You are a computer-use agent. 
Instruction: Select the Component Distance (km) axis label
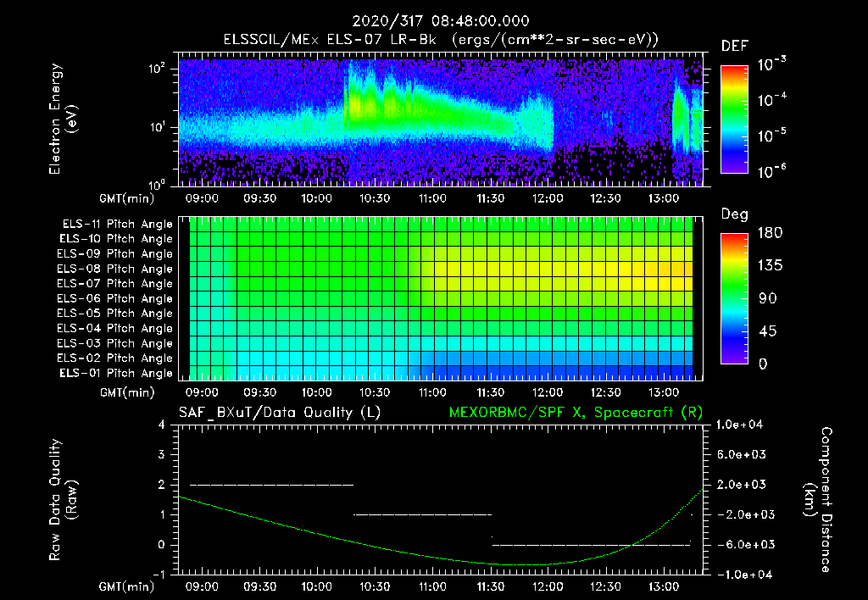818,500
